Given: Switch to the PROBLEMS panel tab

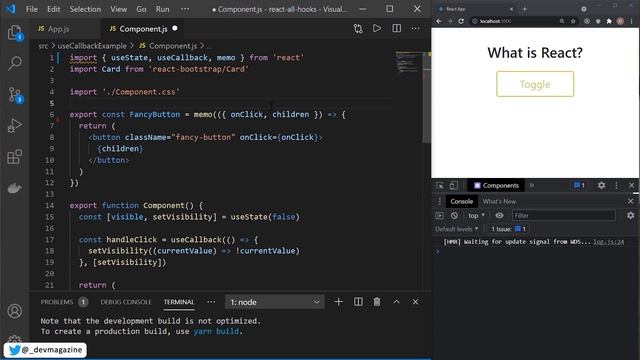Looking at the screenshot, I should pyautogui.click(x=64, y=302).
